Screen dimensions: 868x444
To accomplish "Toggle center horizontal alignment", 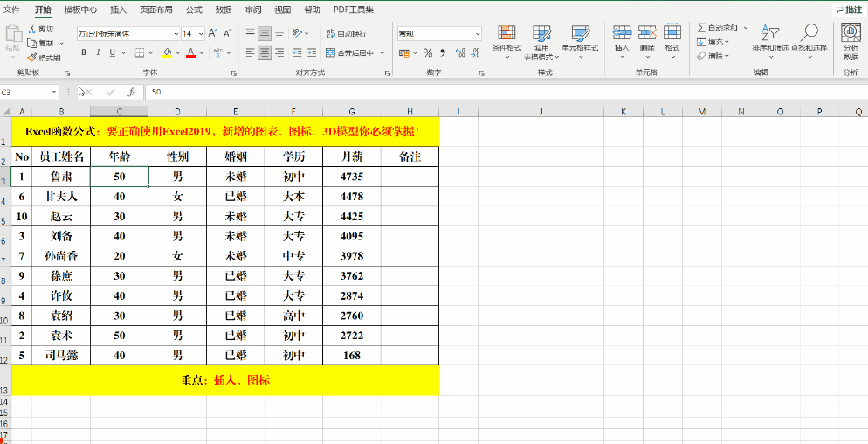I will click(265, 52).
